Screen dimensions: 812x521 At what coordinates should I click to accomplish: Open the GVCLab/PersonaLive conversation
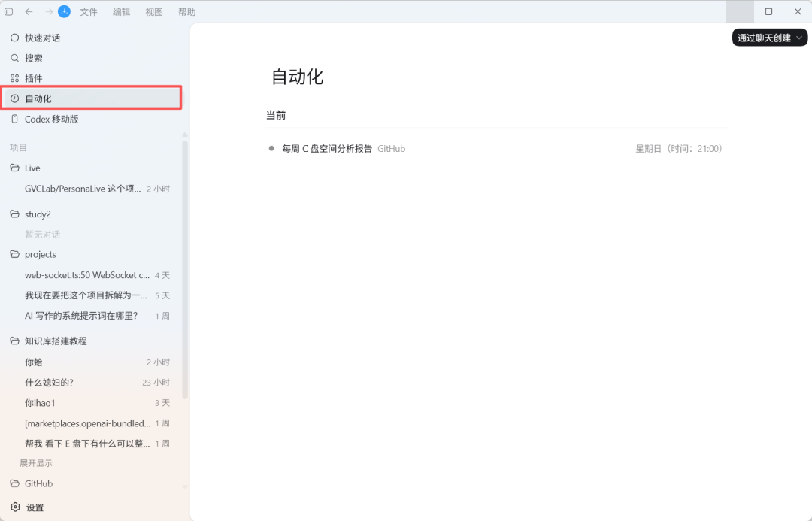point(92,189)
